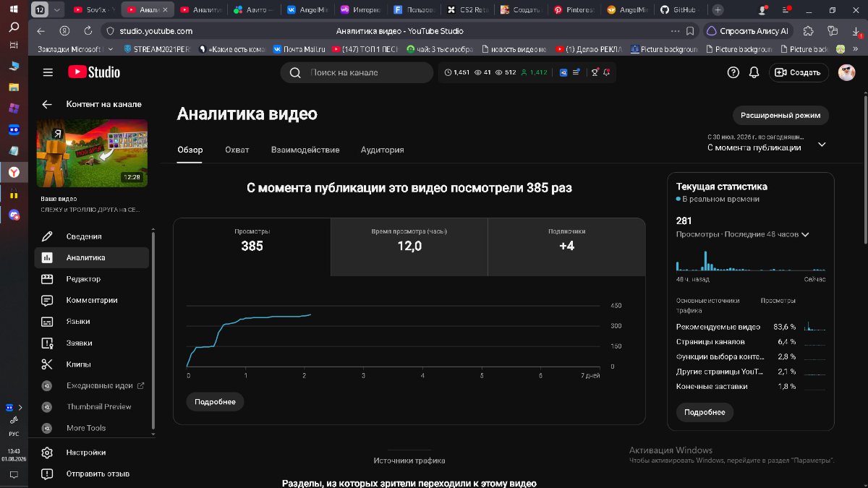The width and height of the screenshot is (868, 488).
Task: Open Комментарии in the left sidebar
Action: click(91, 300)
